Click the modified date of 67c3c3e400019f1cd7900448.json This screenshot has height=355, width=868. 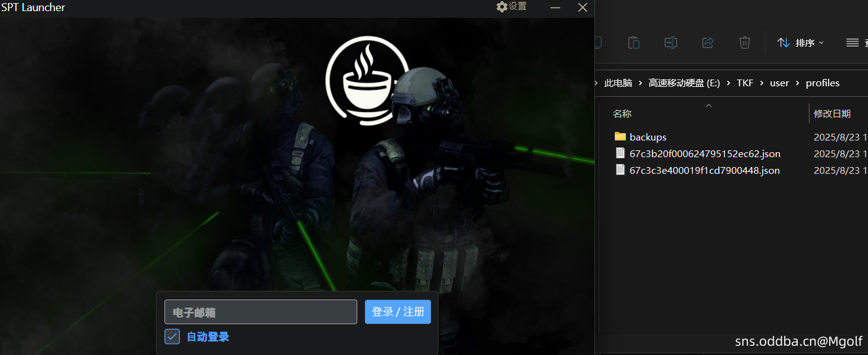point(841,170)
